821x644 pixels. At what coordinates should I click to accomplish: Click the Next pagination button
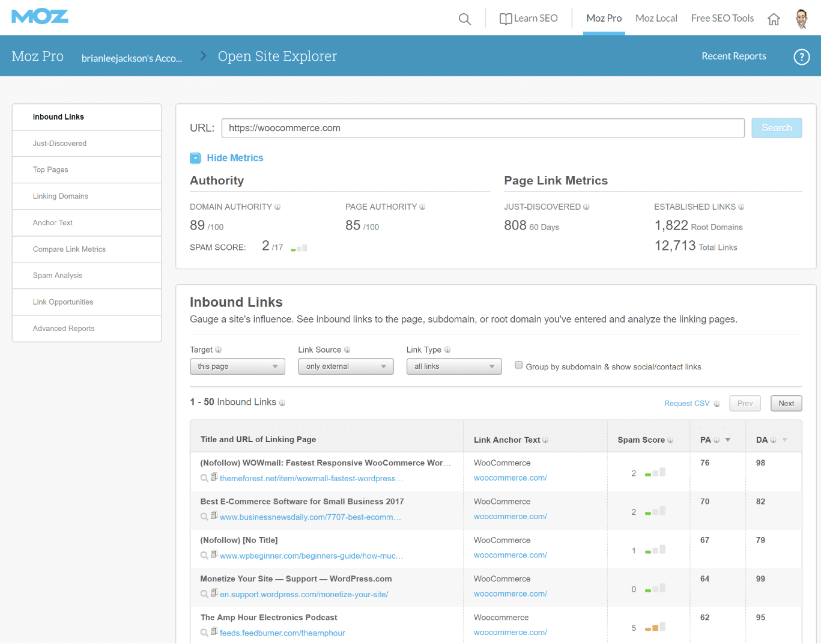(x=786, y=403)
